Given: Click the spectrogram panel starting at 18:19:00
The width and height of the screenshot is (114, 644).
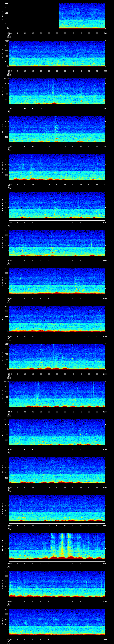Looking at the screenshot, I should [57, 584].
